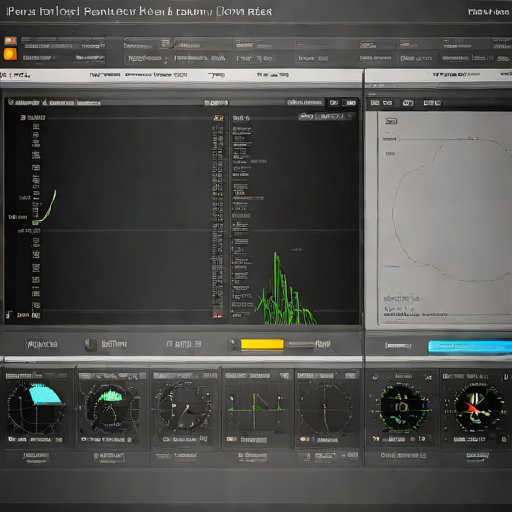Click the orange icon under the empty circular plot

coord(304,439)
